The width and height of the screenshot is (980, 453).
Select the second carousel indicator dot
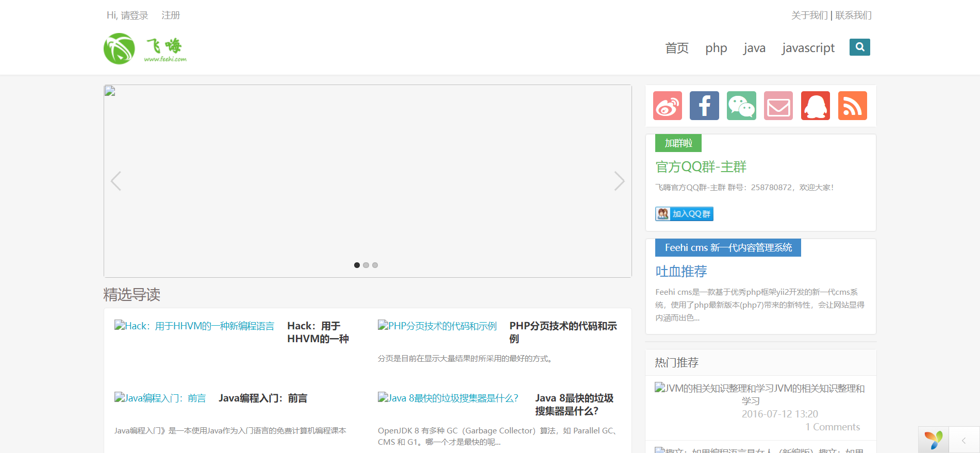366,265
